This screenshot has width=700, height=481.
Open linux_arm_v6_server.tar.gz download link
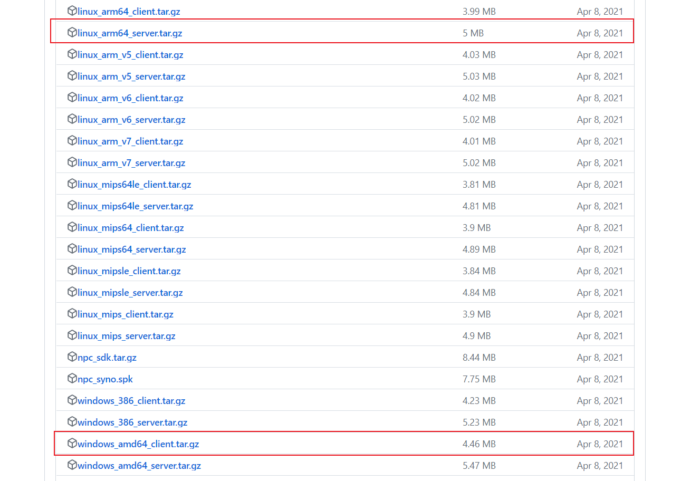click(x=131, y=120)
